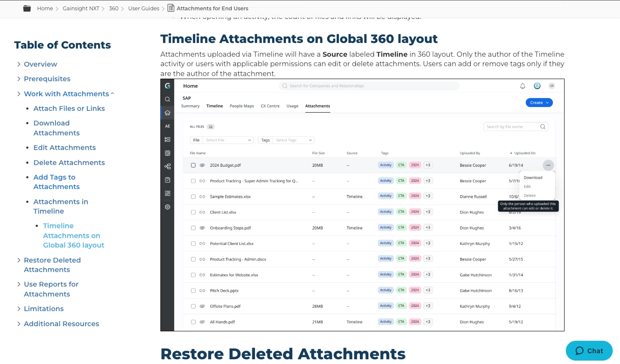Screen dimensions: 620x364
Task: Click the link icon beside Sample Estimates.xlsx
Action: click(202, 196)
